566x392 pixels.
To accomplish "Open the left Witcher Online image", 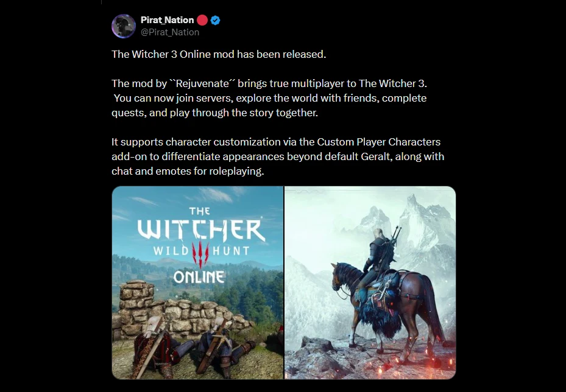I will [197, 282].
